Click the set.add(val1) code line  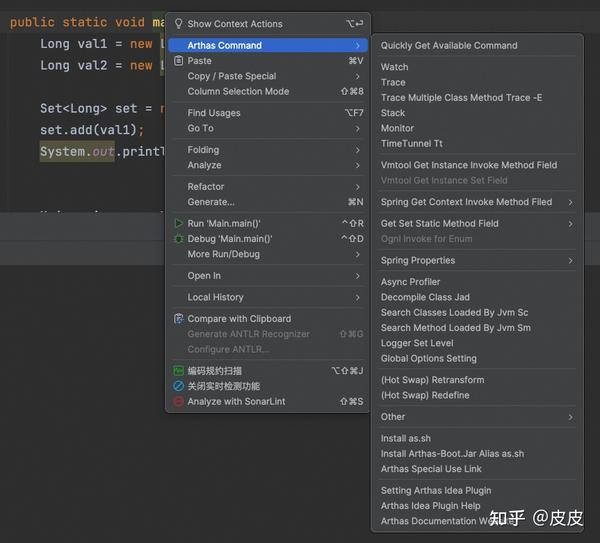tap(92, 130)
